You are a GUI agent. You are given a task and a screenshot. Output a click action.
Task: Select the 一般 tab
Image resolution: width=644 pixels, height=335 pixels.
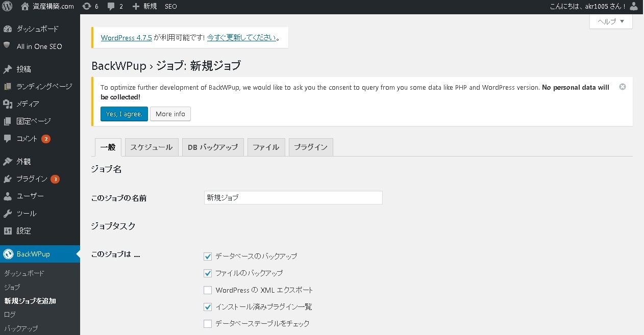(x=108, y=147)
